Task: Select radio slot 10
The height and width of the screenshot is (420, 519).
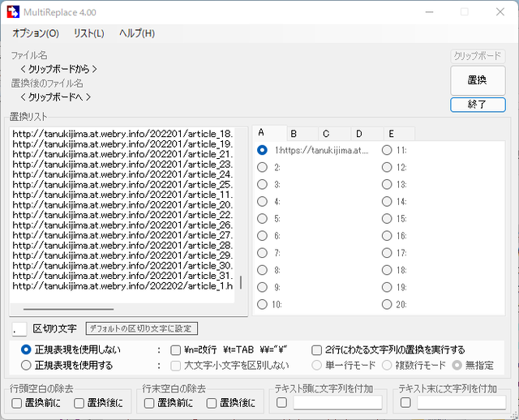Action: coord(262,305)
